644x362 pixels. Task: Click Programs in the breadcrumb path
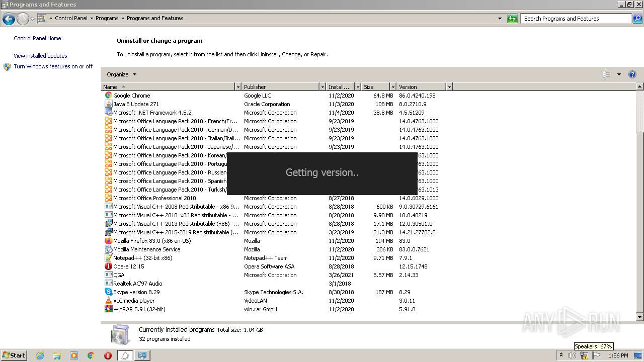tap(107, 18)
